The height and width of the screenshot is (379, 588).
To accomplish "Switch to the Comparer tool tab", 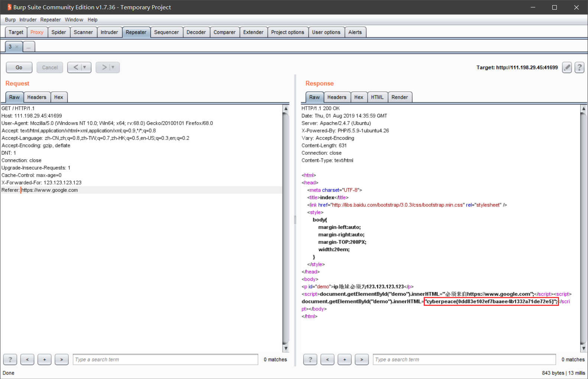I will tap(224, 32).
